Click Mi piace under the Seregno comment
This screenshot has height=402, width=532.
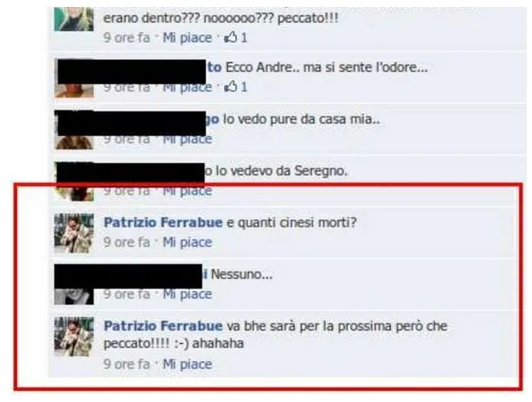click(188, 191)
